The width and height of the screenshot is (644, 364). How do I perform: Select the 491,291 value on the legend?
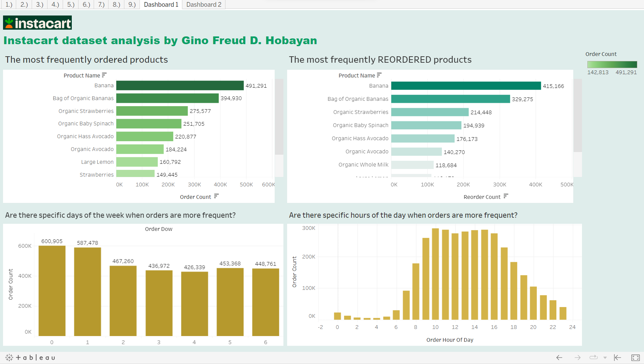(x=626, y=72)
